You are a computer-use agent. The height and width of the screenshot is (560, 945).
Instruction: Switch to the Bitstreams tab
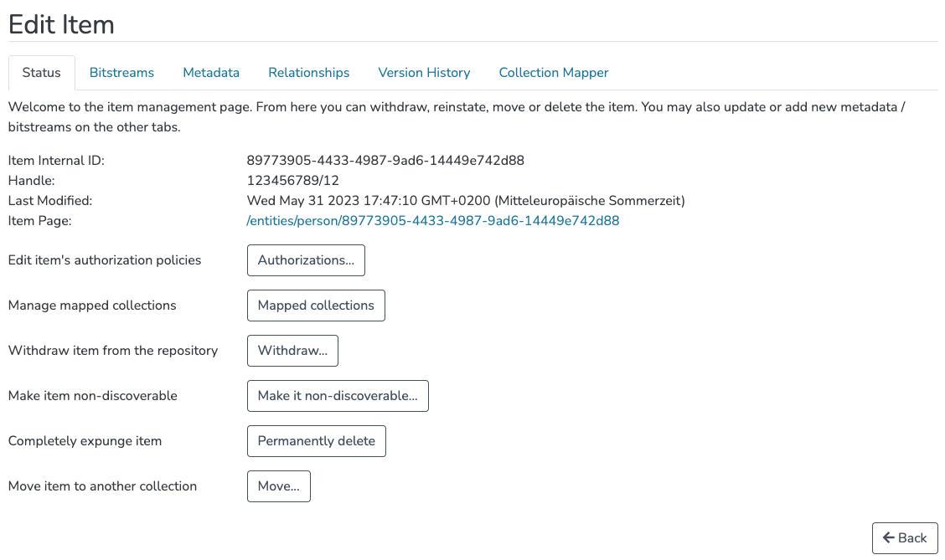tap(121, 73)
